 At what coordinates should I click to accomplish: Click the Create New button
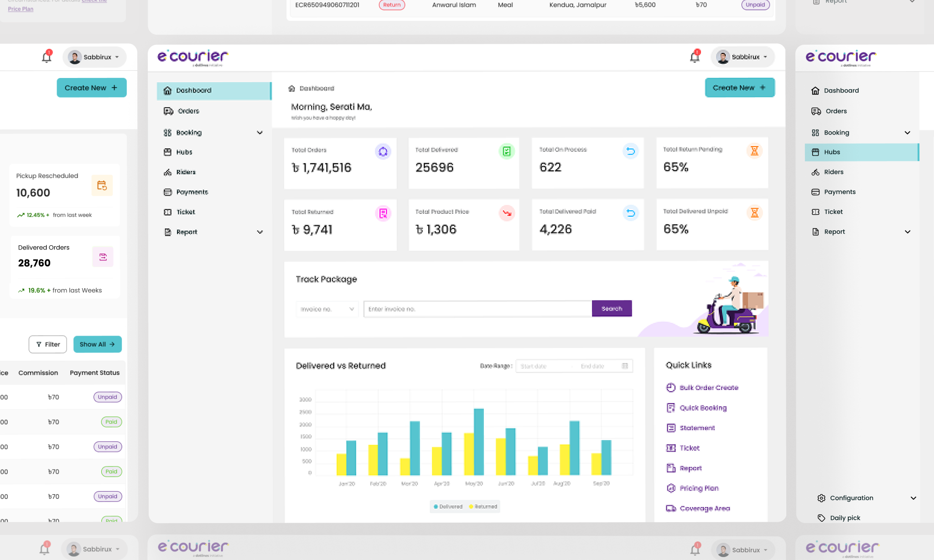pyautogui.click(x=739, y=87)
